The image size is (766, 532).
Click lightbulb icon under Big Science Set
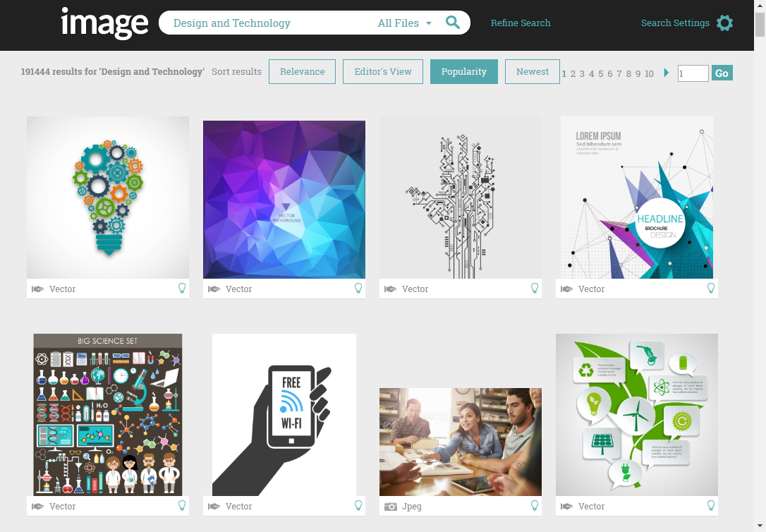182,506
